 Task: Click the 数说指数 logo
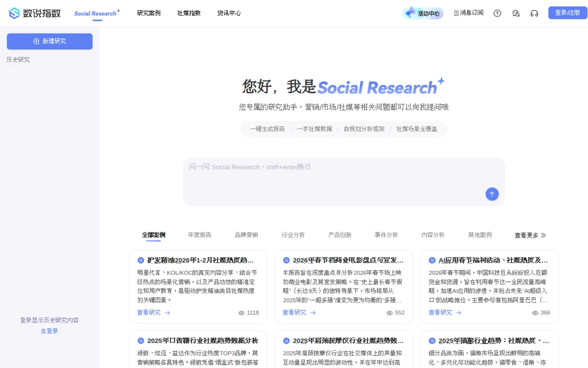pos(35,13)
